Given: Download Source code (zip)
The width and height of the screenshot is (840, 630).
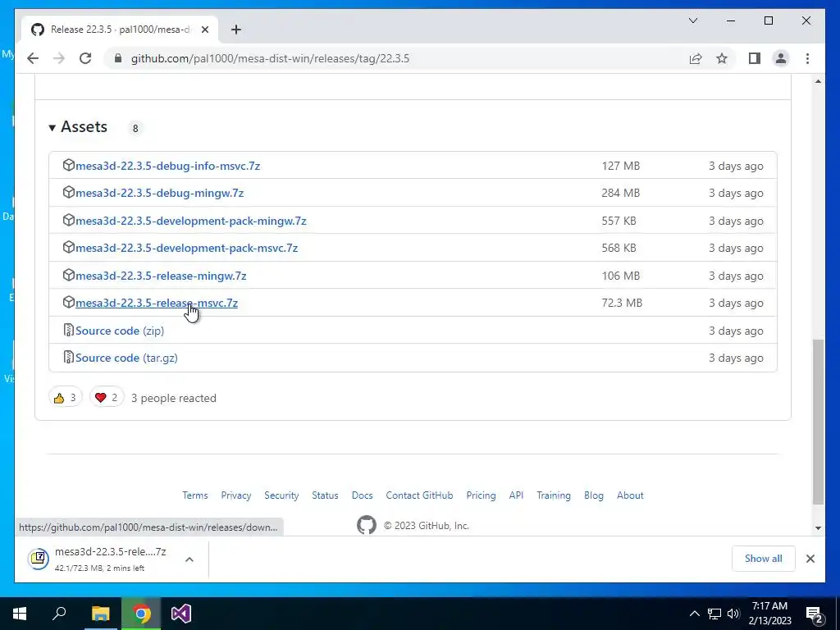Looking at the screenshot, I should pos(120,331).
